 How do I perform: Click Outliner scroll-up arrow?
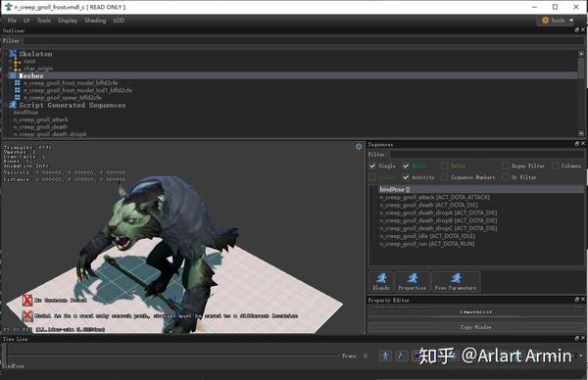pyautogui.click(x=581, y=54)
